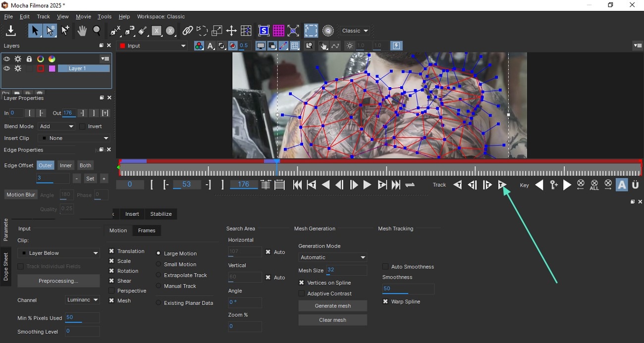
Task: Select the Move four-arrow tool
Action: point(231,31)
